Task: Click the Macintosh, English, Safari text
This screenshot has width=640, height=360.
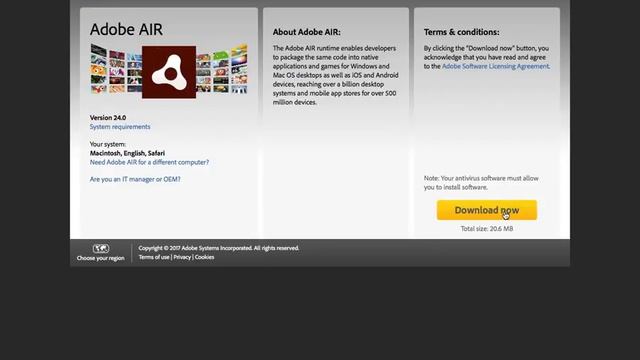Action: click(127, 153)
